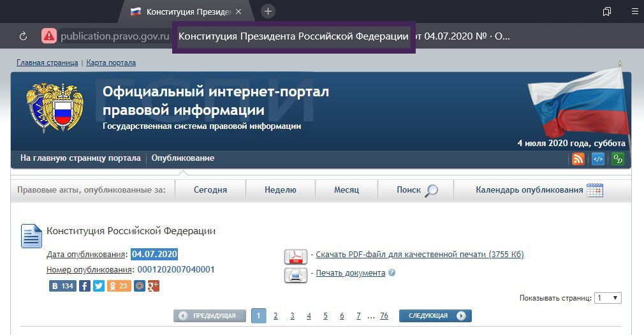Go to 'На главную страницу портала'

pyautogui.click(x=80, y=158)
